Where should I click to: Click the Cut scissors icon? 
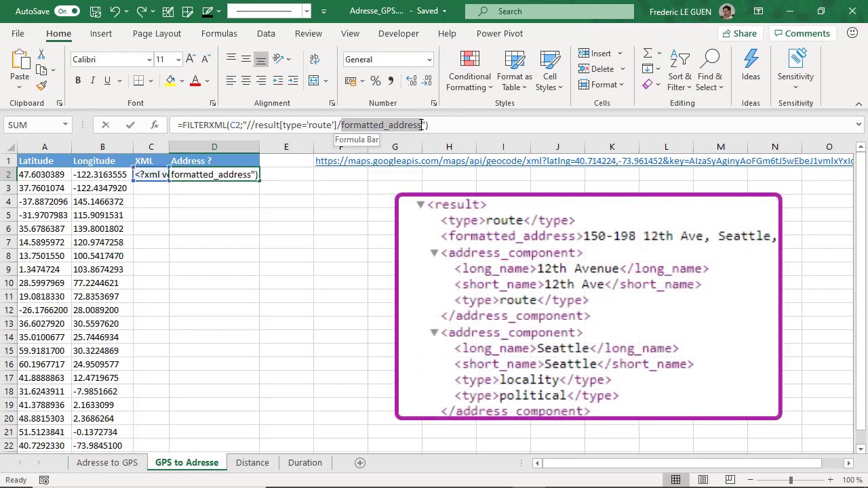[41, 54]
